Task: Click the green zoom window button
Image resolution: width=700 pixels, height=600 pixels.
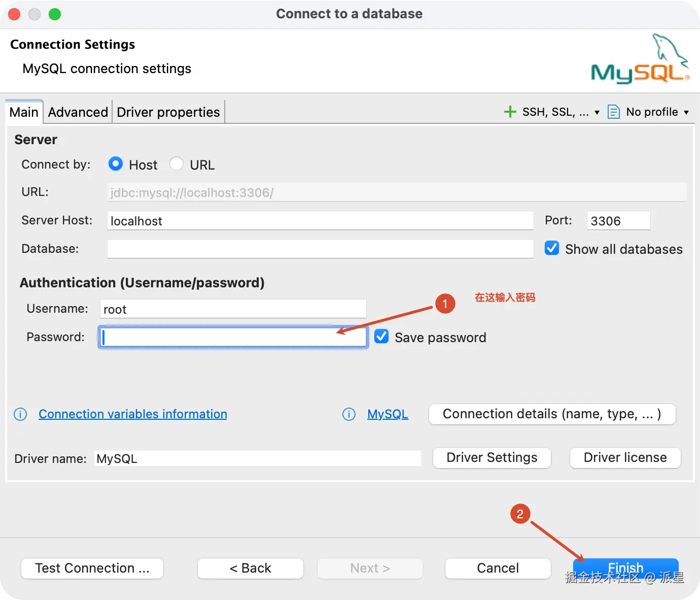Action: 55,14
